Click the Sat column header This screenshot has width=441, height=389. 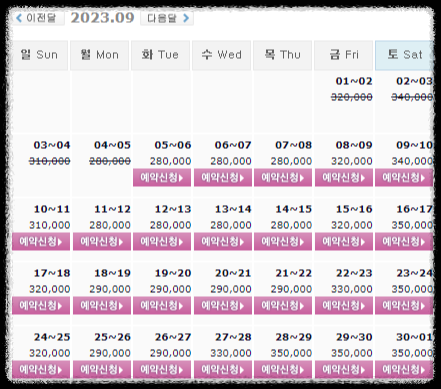tap(404, 55)
